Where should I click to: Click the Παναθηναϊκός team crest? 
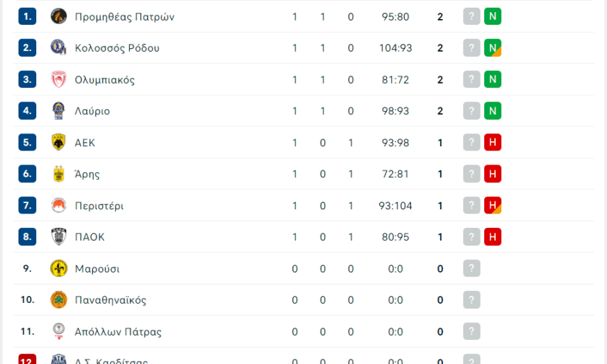tap(59, 300)
